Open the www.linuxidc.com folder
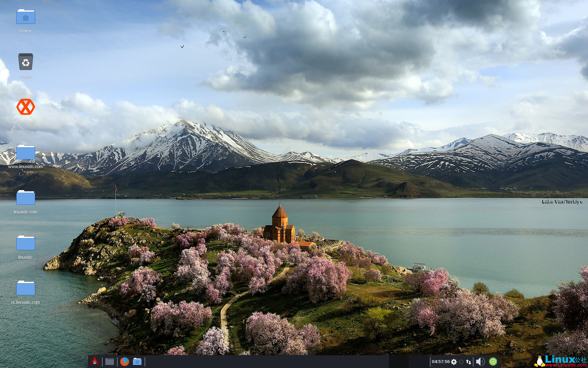The height and width of the screenshot is (368, 588). (26, 153)
